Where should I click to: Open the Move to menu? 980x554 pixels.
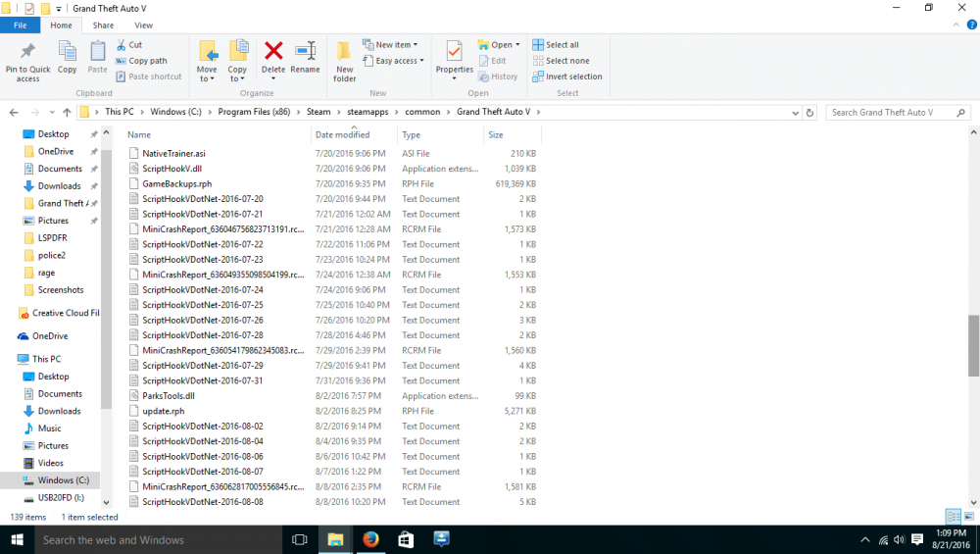click(x=207, y=61)
